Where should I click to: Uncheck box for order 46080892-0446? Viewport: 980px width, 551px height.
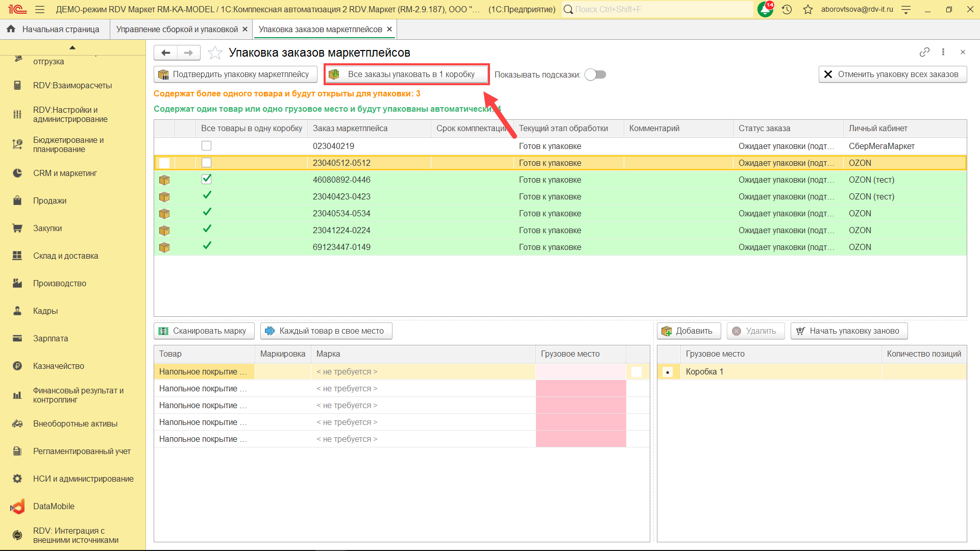[x=206, y=180]
